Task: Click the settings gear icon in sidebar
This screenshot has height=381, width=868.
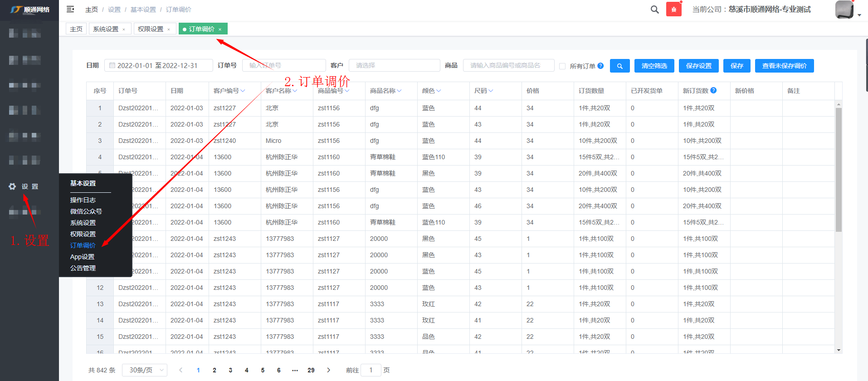Action: tap(12, 186)
